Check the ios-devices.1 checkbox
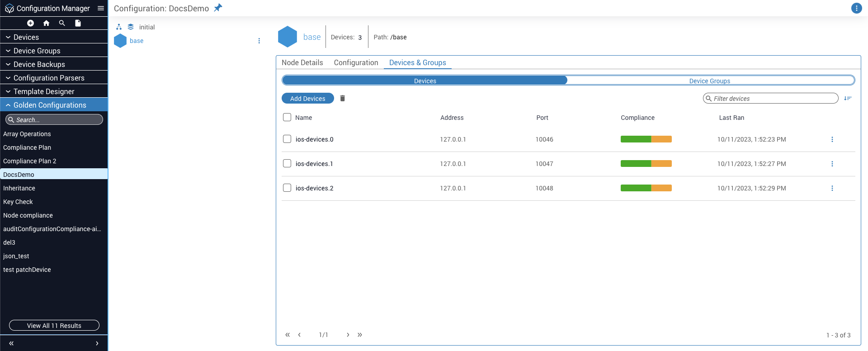 pyautogui.click(x=287, y=163)
